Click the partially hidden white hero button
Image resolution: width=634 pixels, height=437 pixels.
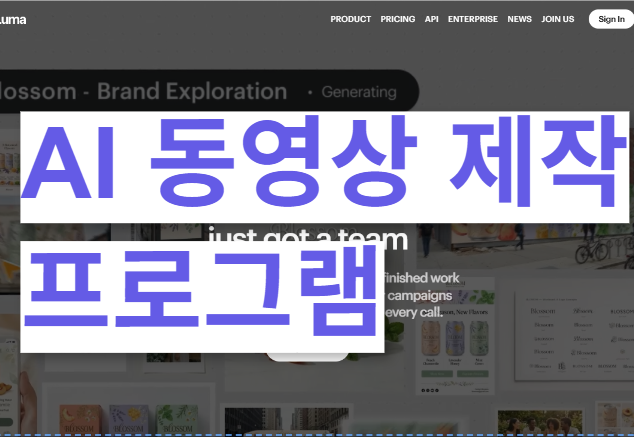point(307,357)
